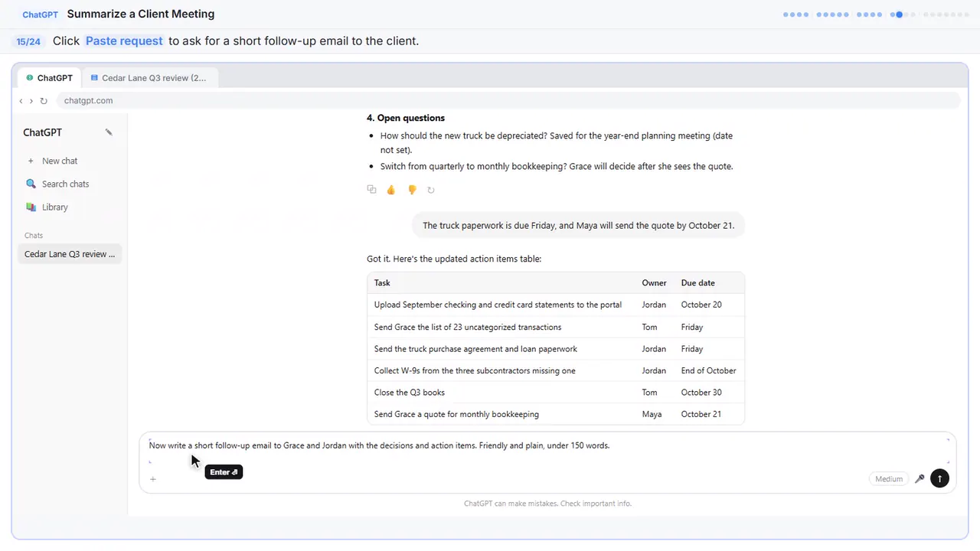This screenshot has height=551, width=980.
Task: Click the 15/24 step counter badge
Action: pyautogui.click(x=28, y=41)
